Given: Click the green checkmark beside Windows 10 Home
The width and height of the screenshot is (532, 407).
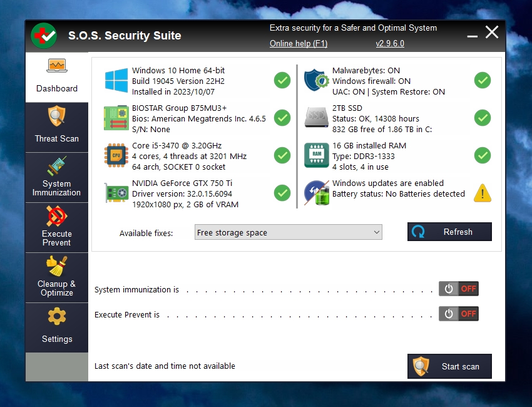Looking at the screenshot, I should (x=282, y=80).
